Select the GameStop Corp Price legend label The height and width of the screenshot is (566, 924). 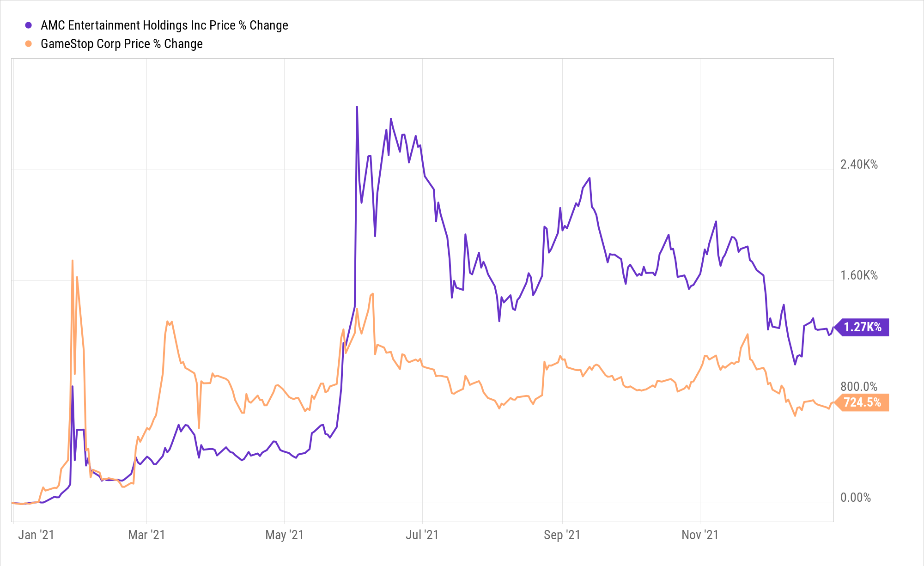click(122, 44)
